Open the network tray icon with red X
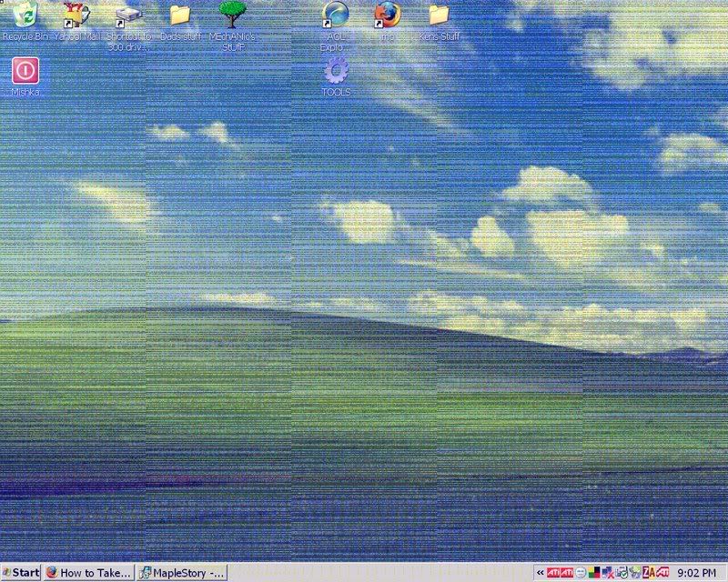The height and width of the screenshot is (582, 728). (608, 573)
